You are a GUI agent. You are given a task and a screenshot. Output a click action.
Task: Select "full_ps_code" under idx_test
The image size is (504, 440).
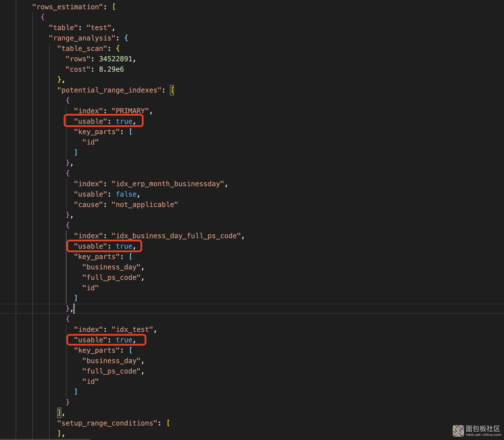coord(111,371)
